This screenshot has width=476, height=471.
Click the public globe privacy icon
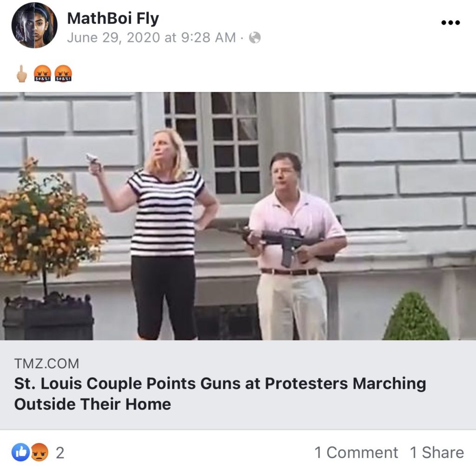click(x=255, y=38)
